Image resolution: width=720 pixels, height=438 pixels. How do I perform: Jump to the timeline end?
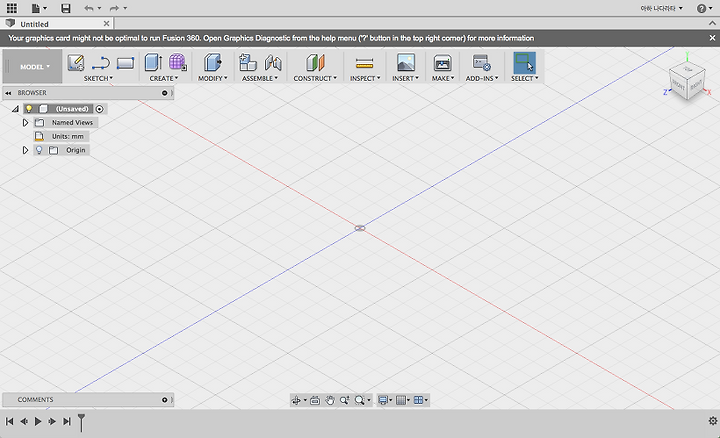coord(67,421)
